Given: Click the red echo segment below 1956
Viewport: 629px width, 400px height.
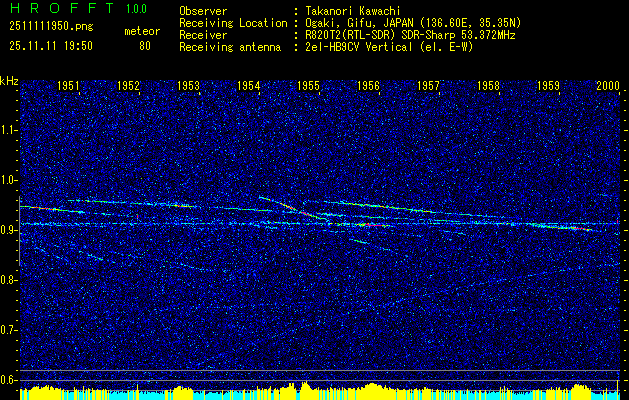Looking at the screenshot, I should [x=372, y=225].
